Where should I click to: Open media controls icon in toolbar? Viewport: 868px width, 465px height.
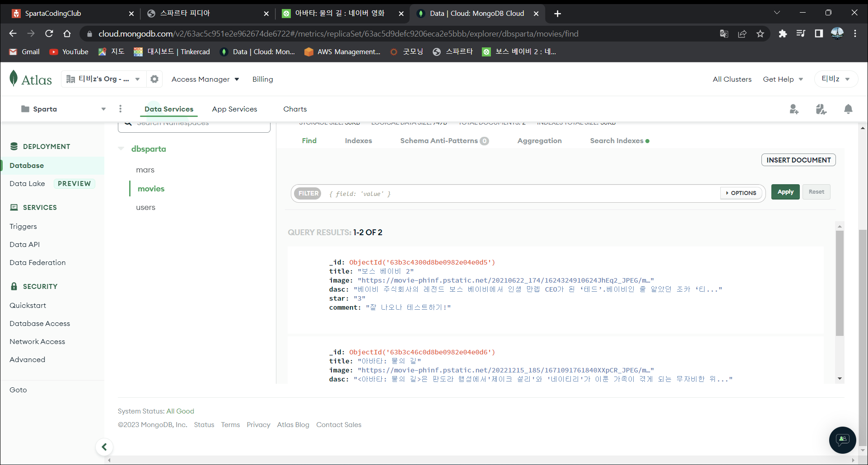[x=801, y=34]
